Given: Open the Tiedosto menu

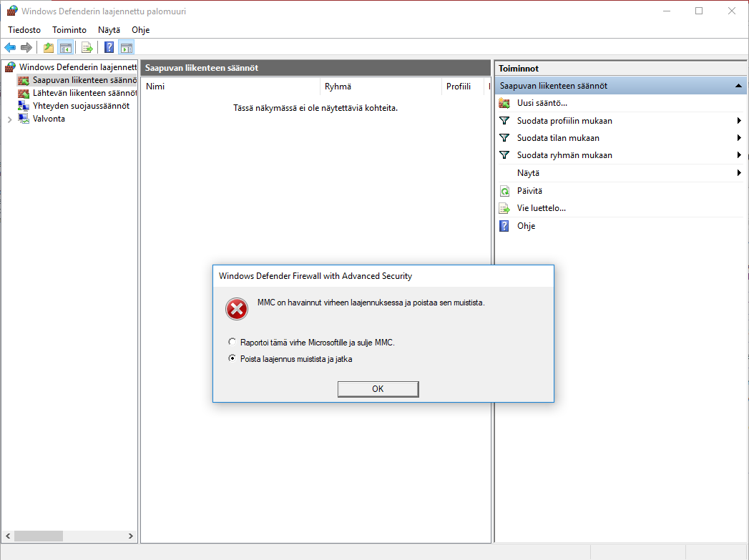Looking at the screenshot, I should pos(24,30).
